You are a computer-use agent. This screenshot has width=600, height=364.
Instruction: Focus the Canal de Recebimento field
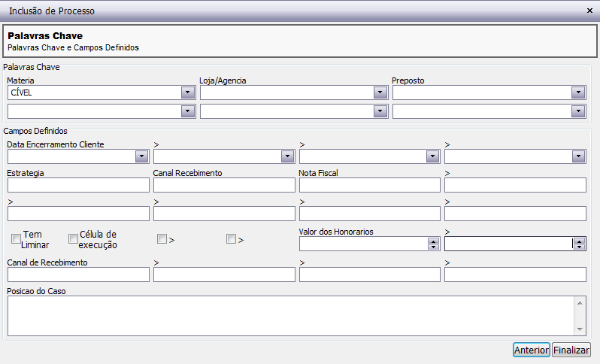click(78, 275)
